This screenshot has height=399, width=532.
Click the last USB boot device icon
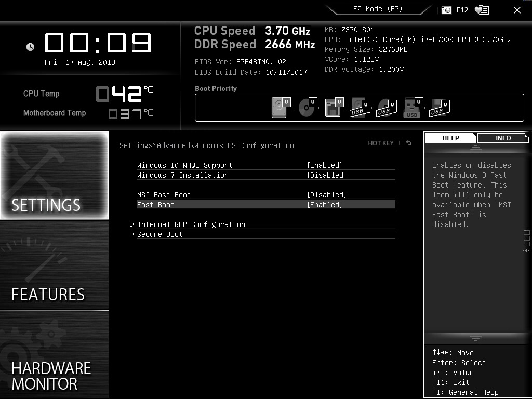coord(439,108)
